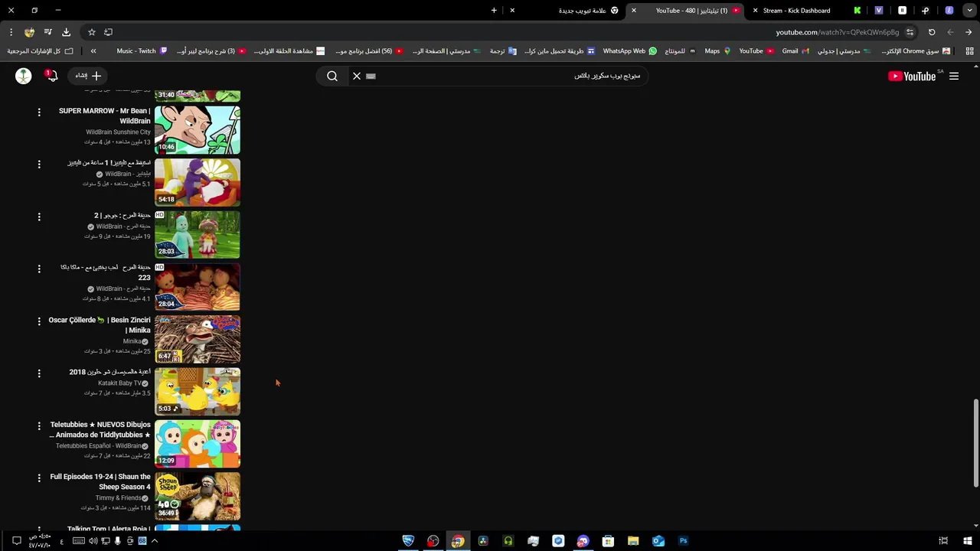Open the Chrome apps grid shortcut
Viewport: 980px width, 551px height.
[969, 51]
